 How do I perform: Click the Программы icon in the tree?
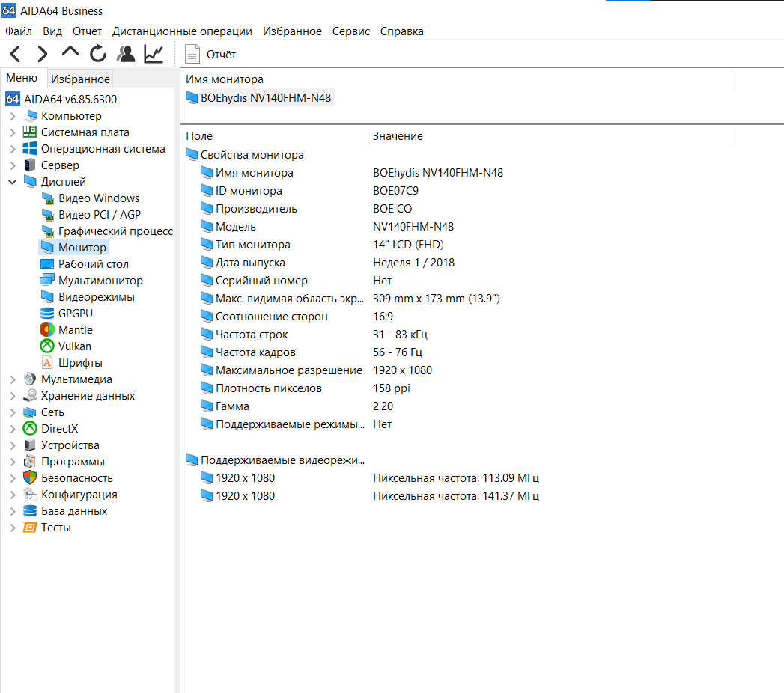tap(30, 462)
